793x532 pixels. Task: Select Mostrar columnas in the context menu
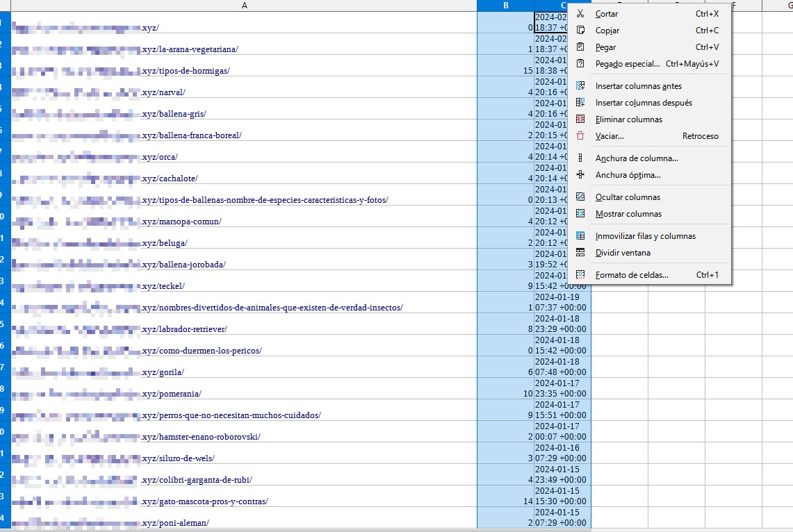[628, 214]
